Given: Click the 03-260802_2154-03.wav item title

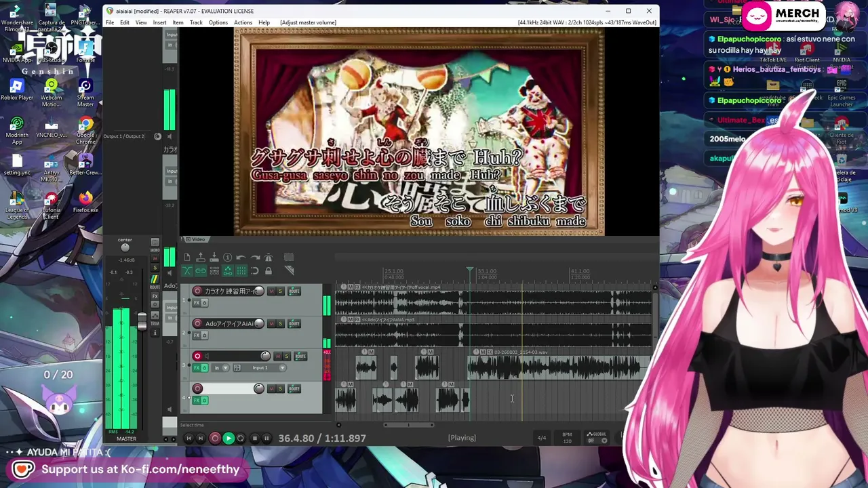Looking at the screenshot, I should click(520, 352).
